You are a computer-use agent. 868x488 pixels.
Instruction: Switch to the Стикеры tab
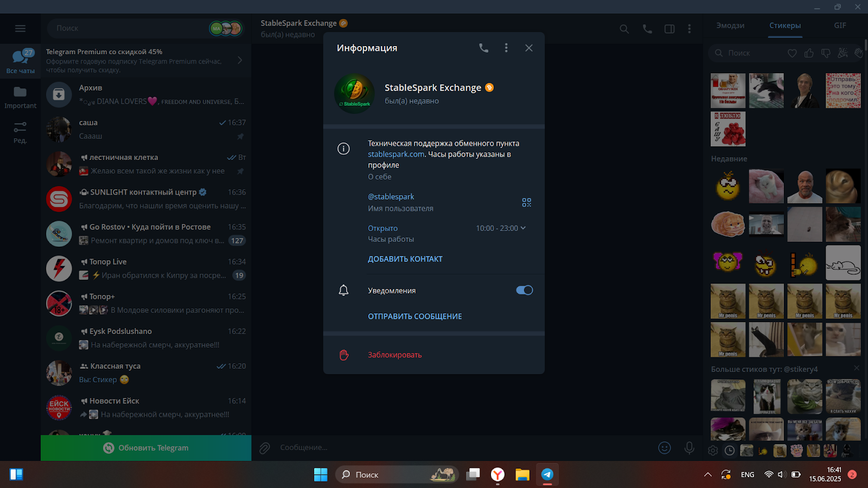[x=785, y=25]
